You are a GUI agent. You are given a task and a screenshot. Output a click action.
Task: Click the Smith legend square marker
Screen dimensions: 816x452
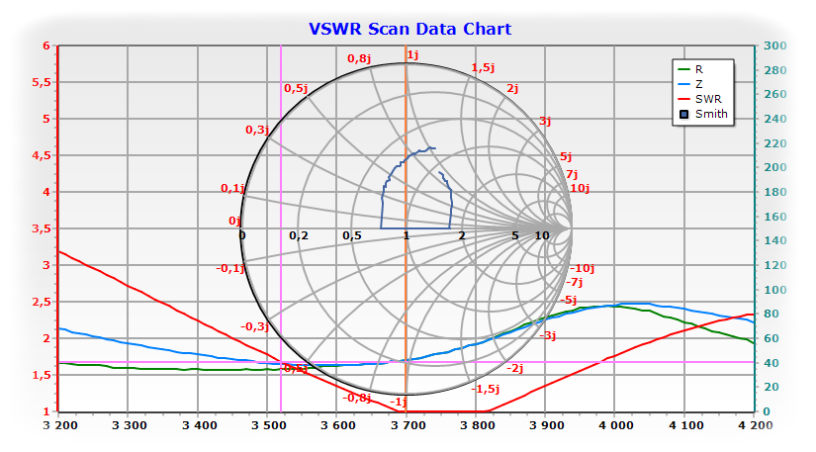point(684,114)
